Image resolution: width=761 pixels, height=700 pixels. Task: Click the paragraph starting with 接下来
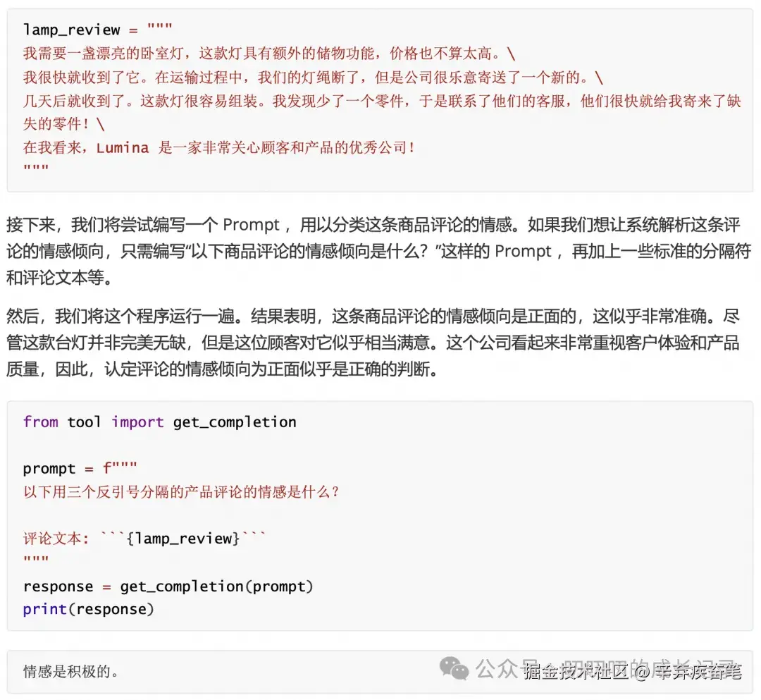point(378,251)
